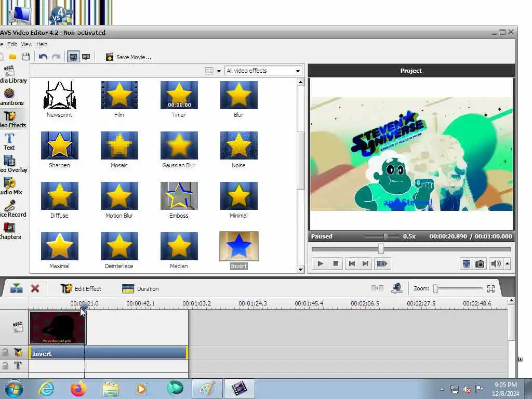This screenshot has height=399, width=532.
Task: Select the 16:9 aspect ratio toggle
Action: click(86, 57)
